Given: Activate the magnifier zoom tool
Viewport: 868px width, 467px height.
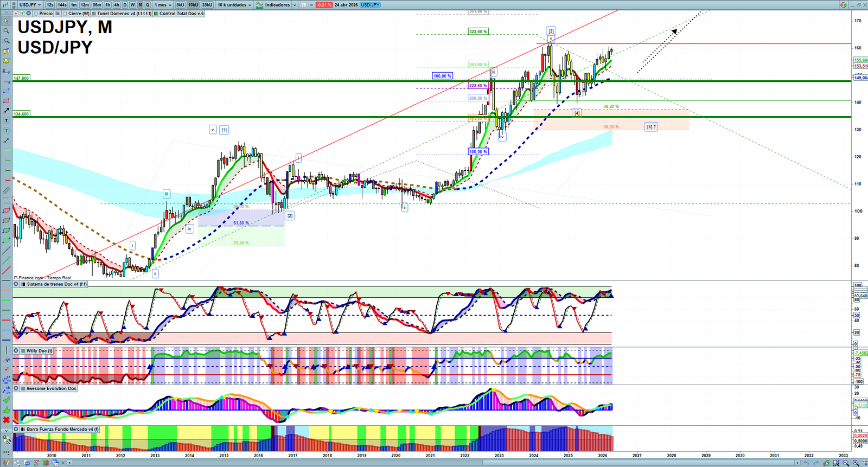Looking at the screenshot, I should tap(7, 31).
